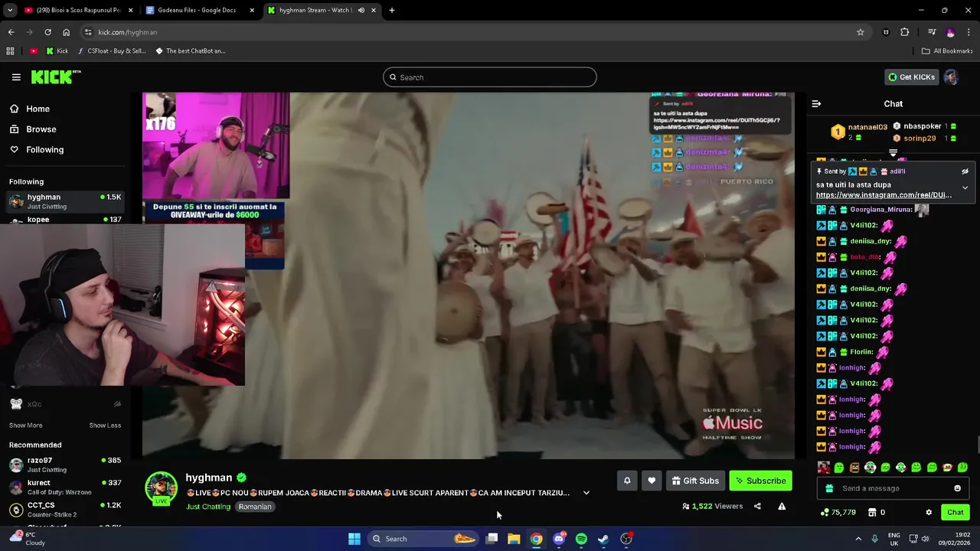Select hyghman in Following list

65,201
